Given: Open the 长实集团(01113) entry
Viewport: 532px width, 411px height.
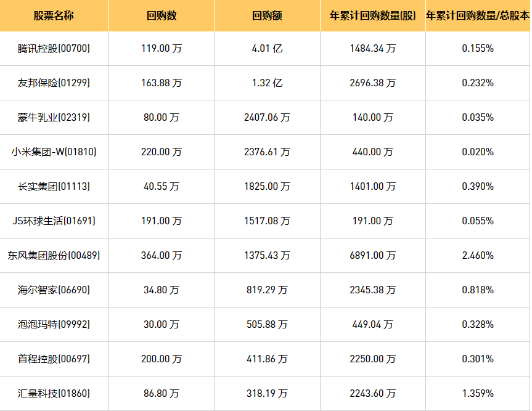Looking at the screenshot, I should (54, 186).
